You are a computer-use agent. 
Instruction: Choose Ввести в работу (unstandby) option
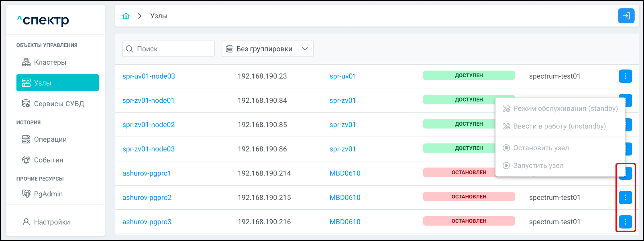[559, 126]
